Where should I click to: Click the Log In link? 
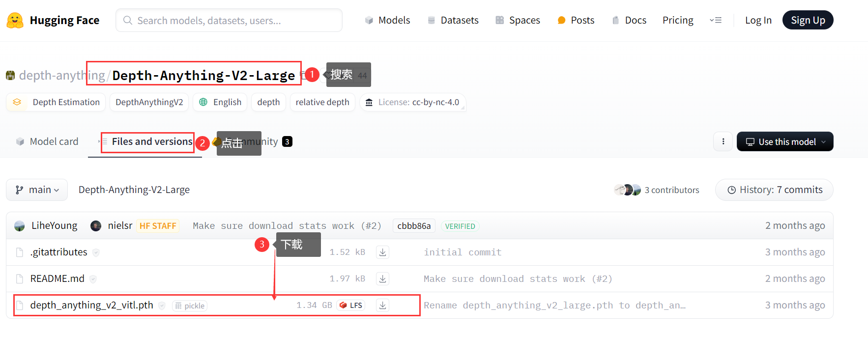(758, 20)
